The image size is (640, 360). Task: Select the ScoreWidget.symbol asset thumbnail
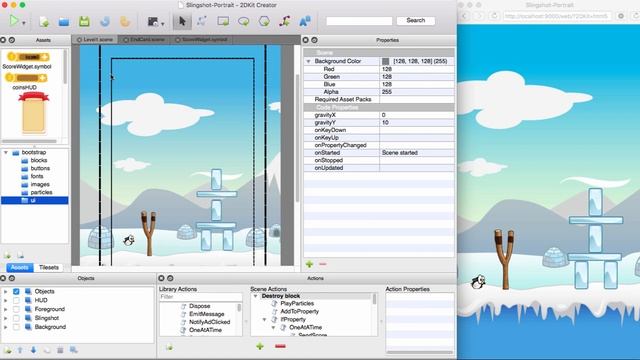tap(27, 57)
